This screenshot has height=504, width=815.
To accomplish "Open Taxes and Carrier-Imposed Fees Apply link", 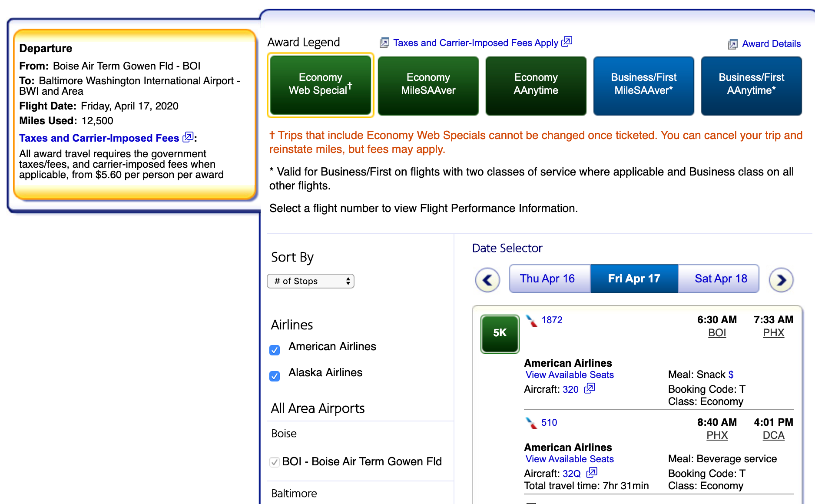I will tap(476, 43).
